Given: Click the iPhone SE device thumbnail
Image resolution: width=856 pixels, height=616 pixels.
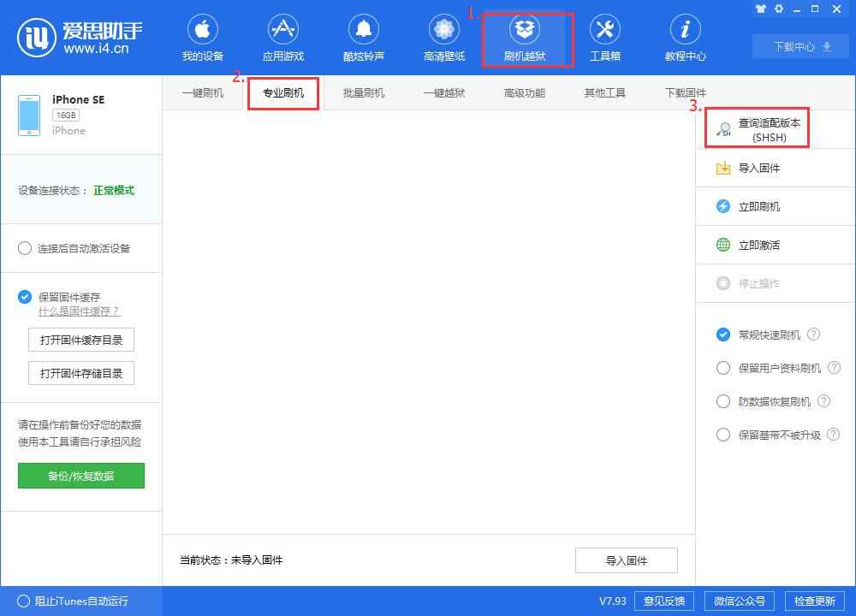Looking at the screenshot, I should pos(29,115).
